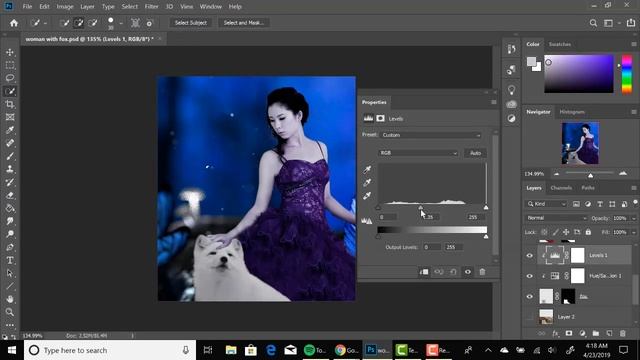The image size is (640, 360).
Task: Select the Rectangular Marquee tool
Action: [10, 65]
